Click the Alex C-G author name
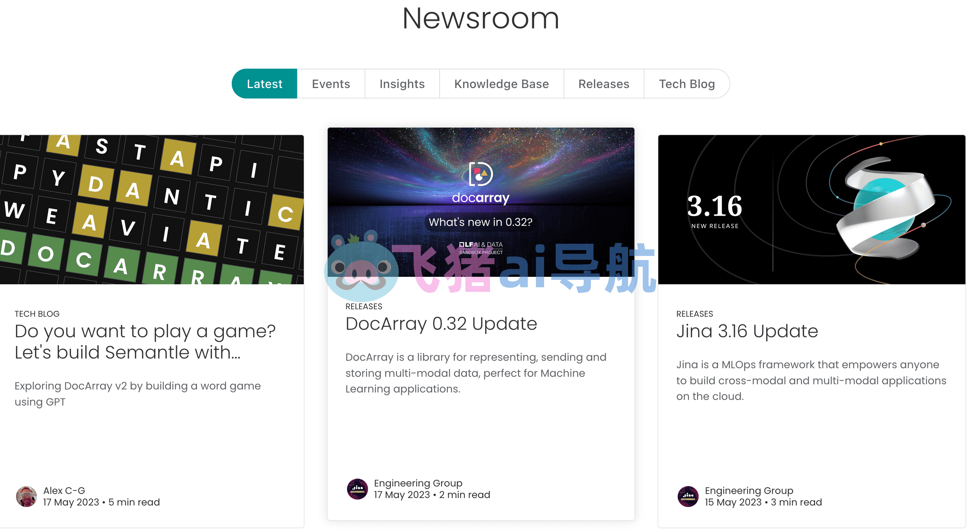Image resolution: width=980 pixels, height=532 pixels. (x=64, y=491)
